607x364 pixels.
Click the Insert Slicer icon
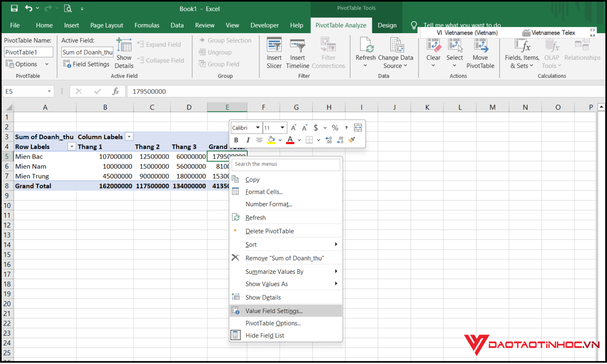pos(274,52)
